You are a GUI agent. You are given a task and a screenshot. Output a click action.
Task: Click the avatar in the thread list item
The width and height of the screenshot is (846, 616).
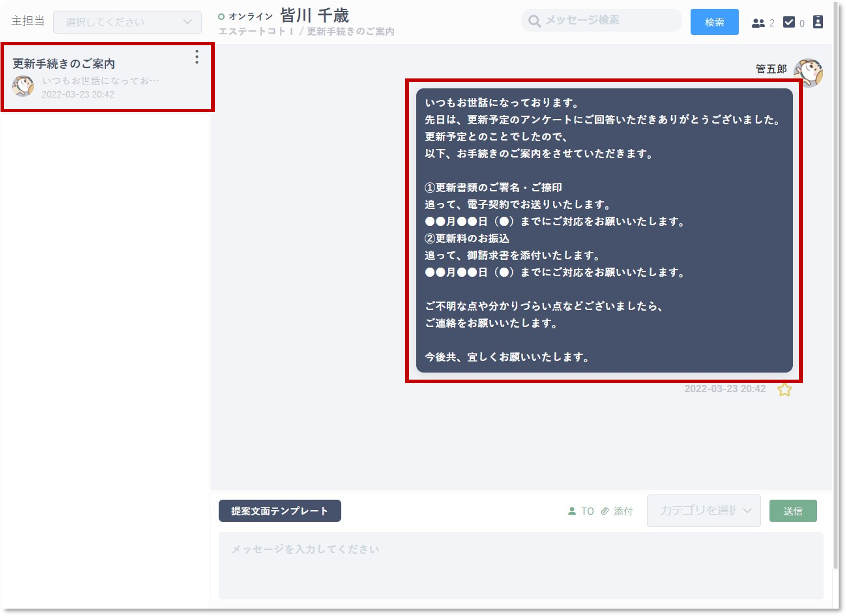(23, 86)
